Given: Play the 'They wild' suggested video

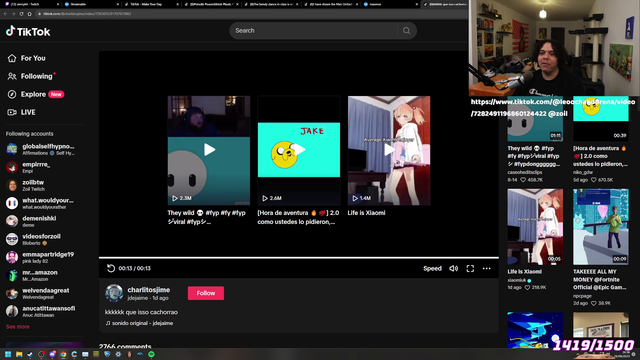Looking at the screenshot, I should pyautogui.click(x=209, y=150).
